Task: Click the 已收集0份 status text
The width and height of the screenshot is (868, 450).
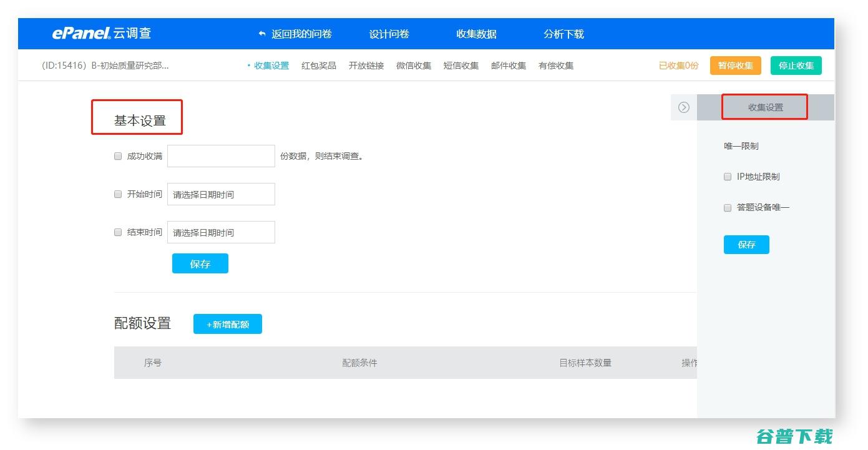Action: pyautogui.click(x=679, y=66)
